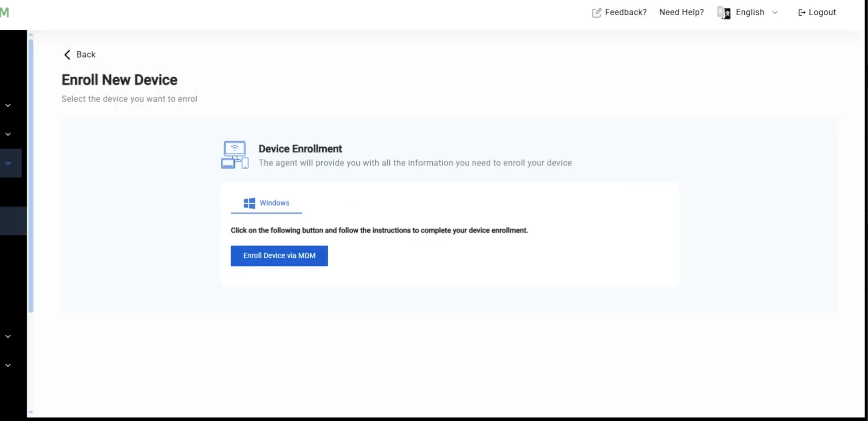Click the language translate icon
Viewport: 868px width, 421px height.
coord(724,13)
